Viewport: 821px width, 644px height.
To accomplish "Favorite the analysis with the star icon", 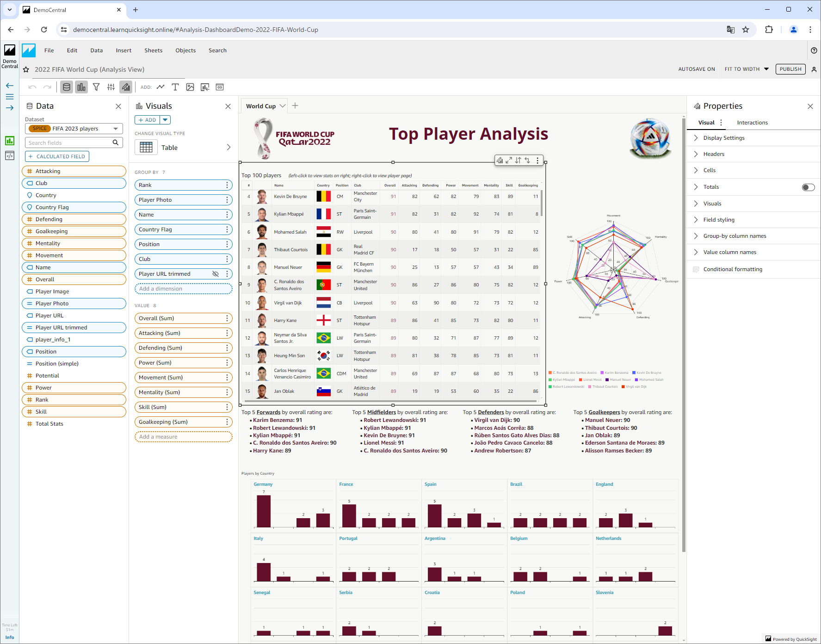I will 26,69.
